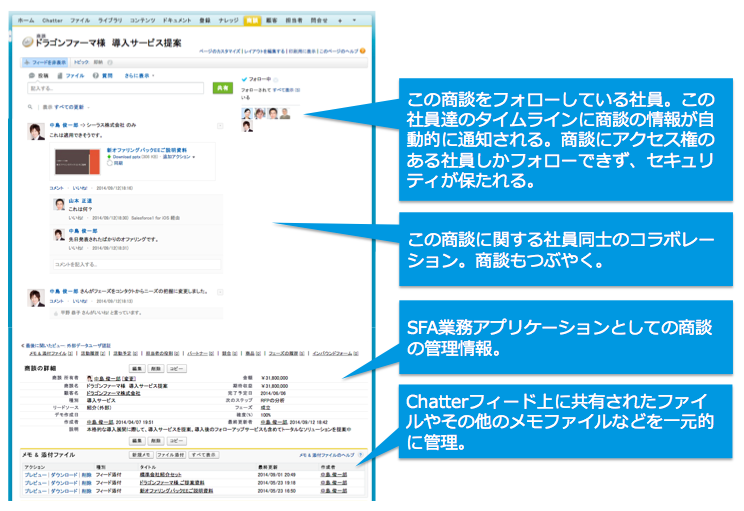Click プレビュー for 標準会社紹介セット row

tap(36, 475)
